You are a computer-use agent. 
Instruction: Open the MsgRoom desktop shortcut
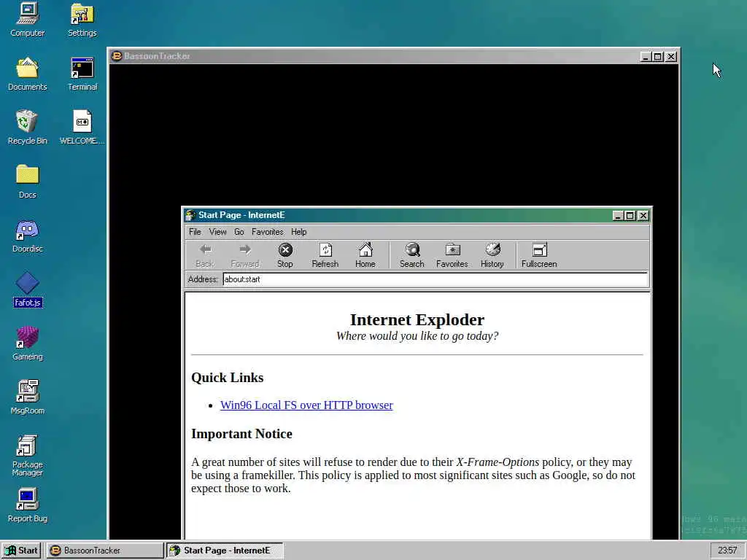(x=27, y=397)
